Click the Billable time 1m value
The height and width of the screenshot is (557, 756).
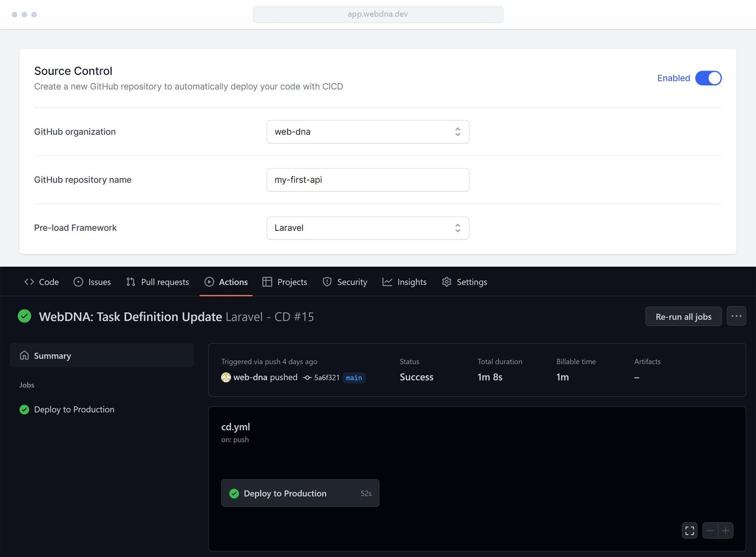pos(562,377)
